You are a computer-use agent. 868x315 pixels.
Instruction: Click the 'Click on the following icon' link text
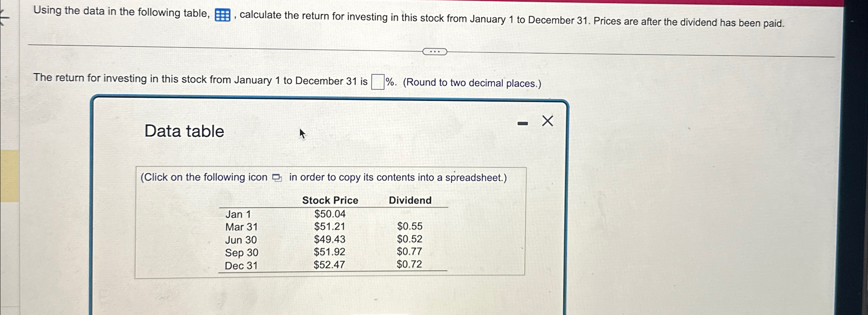pyautogui.click(x=204, y=177)
